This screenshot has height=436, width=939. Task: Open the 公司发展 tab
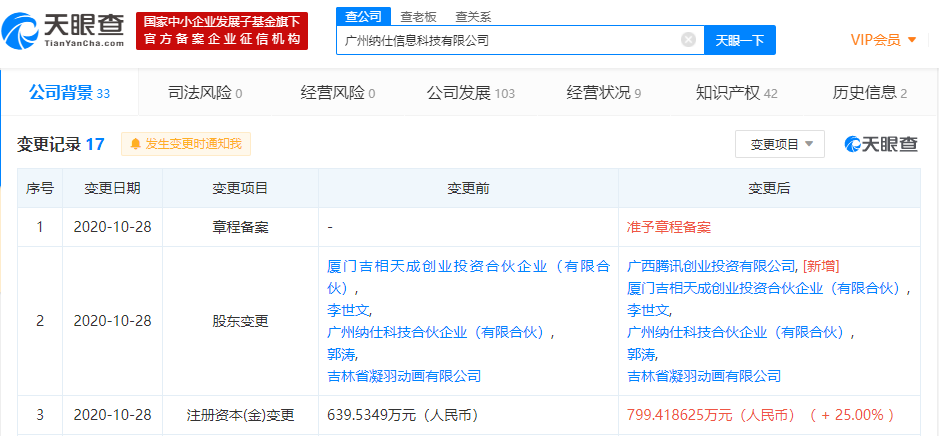tap(471, 93)
